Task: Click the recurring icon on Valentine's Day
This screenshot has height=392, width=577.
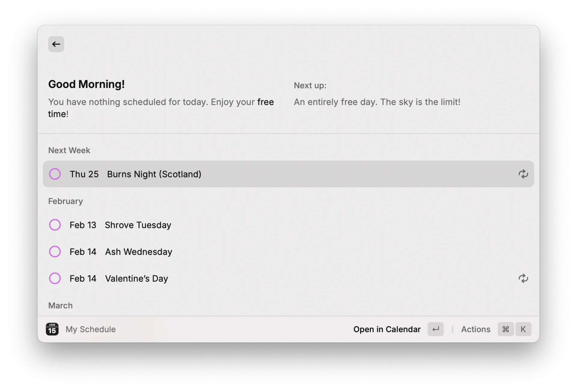Action: click(523, 278)
